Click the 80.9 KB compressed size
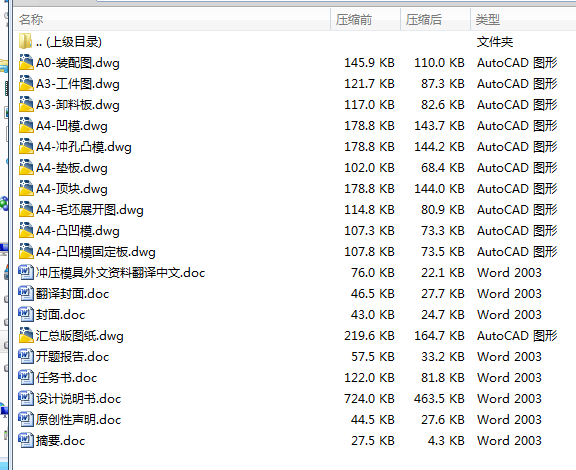This screenshot has width=576, height=470. click(x=443, y=209)
